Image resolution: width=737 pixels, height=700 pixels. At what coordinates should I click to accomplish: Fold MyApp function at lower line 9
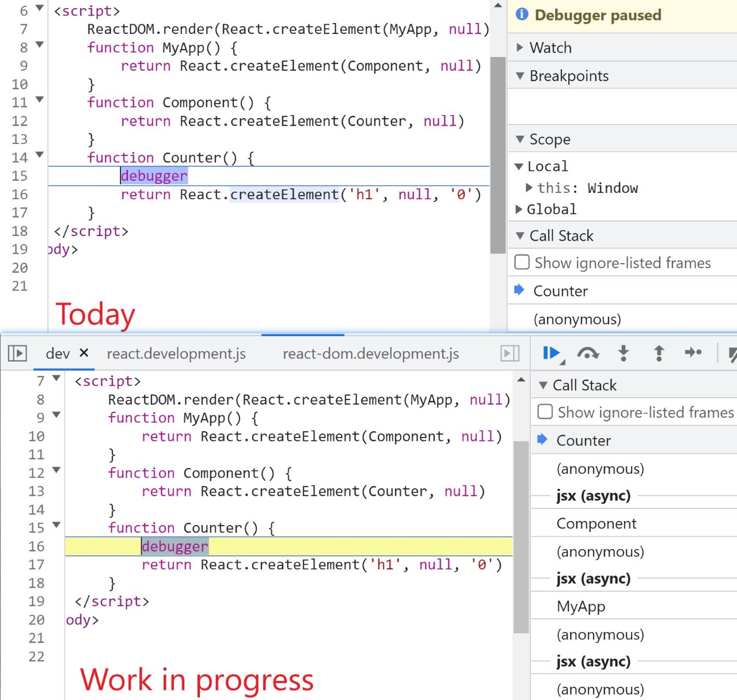56,414
